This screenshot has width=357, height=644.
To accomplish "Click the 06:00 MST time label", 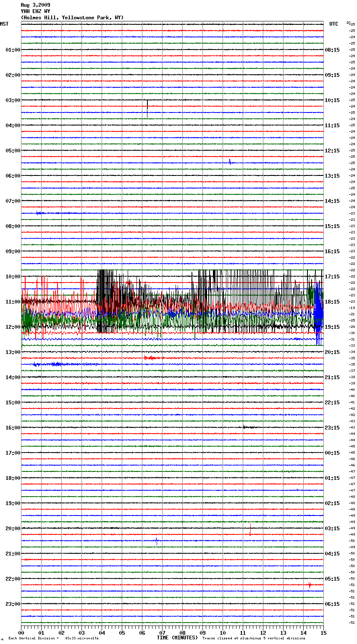I will 13,176.
